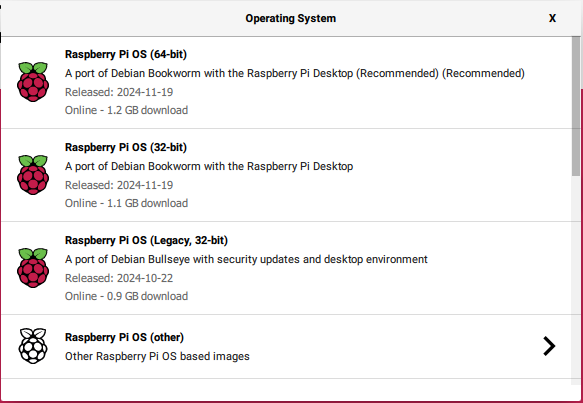Select the Raspberry Pi OS (64-bit) title
The width and height of the screenshot is (583, 403).
click(126, 54)
